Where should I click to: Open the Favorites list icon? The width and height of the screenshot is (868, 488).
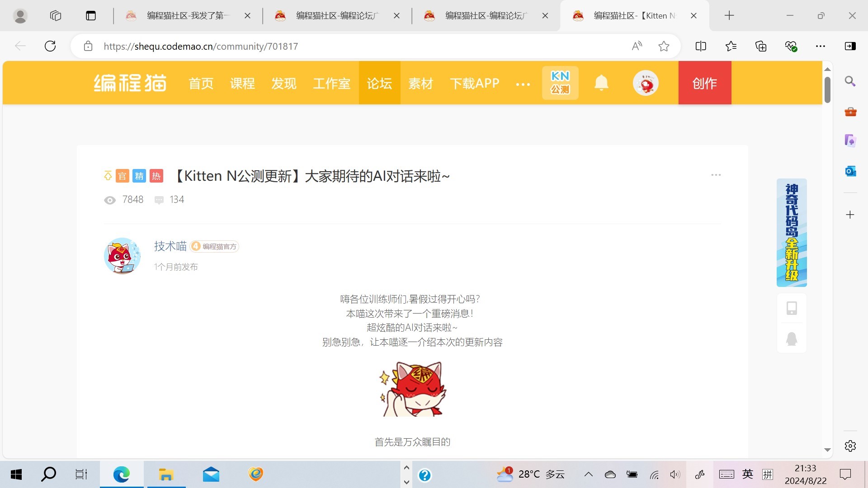[x=731, y=46]
